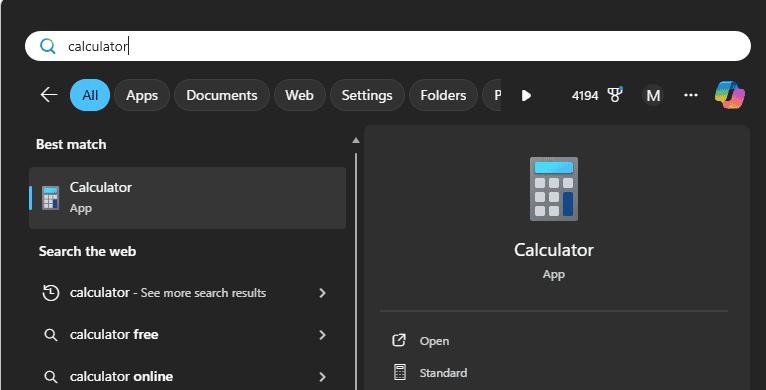Click the Open external-link icon
The width and height of the screenshot is (766, 390).
click(399, 340)
